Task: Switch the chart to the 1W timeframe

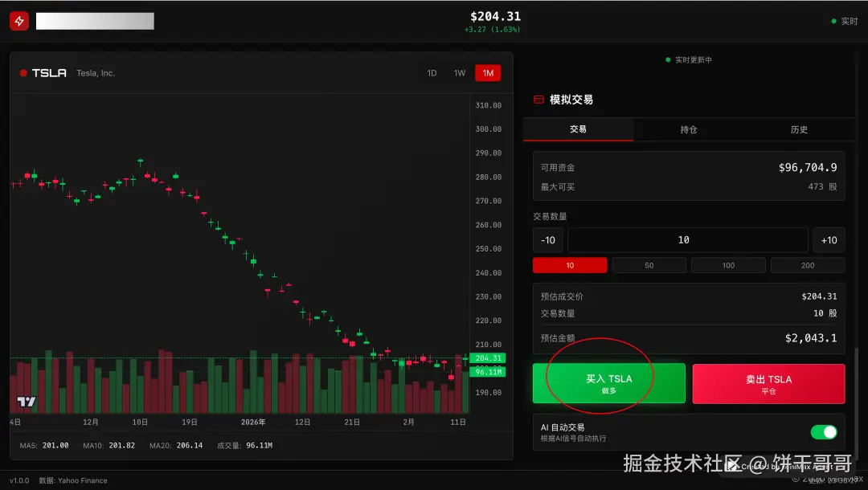Action: point(460,73)
